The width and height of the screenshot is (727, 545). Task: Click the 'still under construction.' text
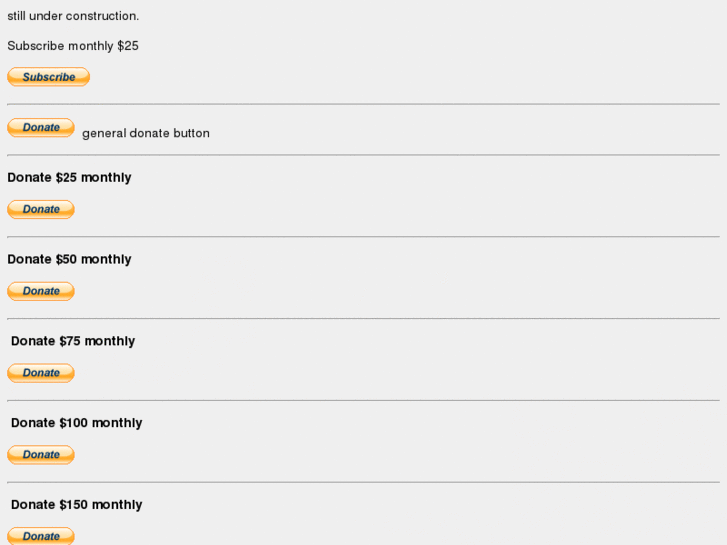73,16
